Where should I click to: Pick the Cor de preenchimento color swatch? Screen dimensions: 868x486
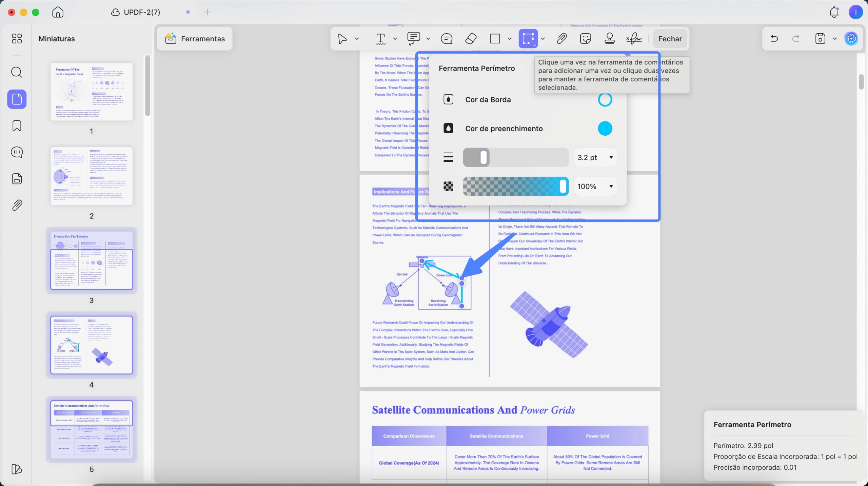(x=605, y=129)
